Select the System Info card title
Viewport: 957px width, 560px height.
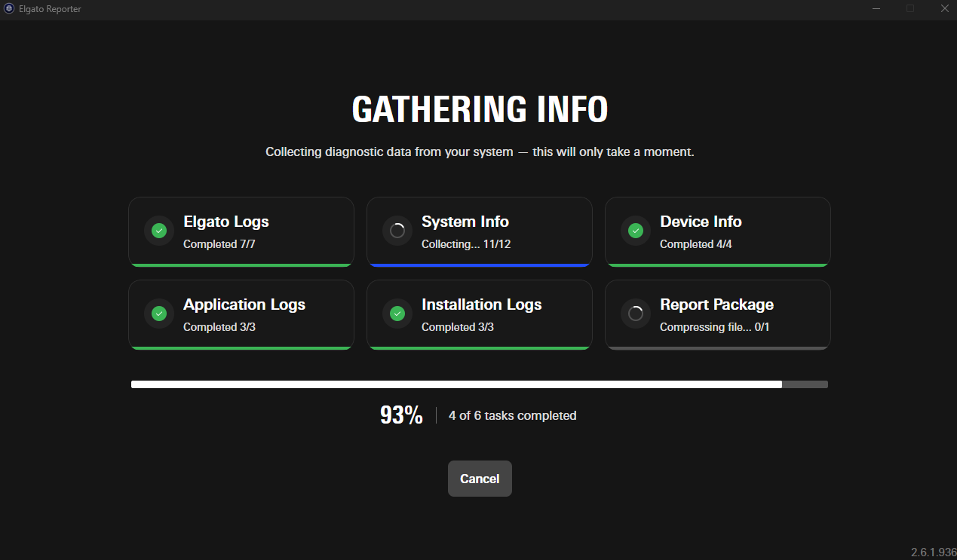tap(465, 222)
